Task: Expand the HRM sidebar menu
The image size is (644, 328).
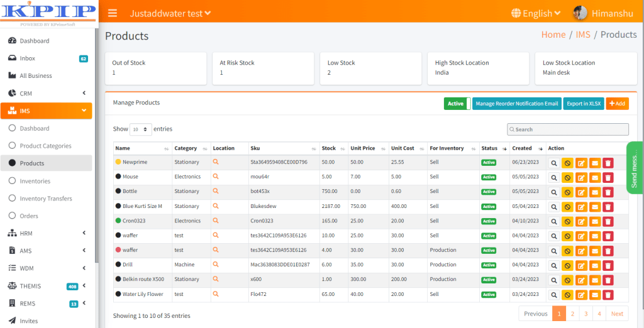Action: (x=47, y=233)
